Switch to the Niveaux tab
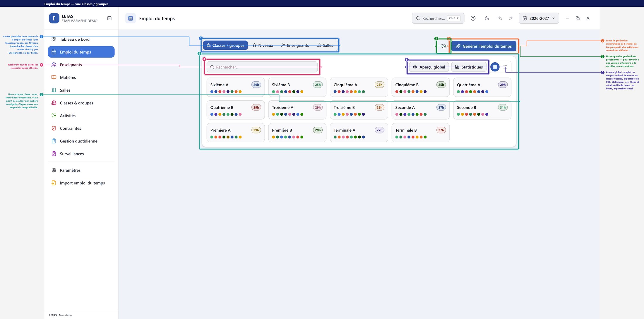 coord(263,45)
